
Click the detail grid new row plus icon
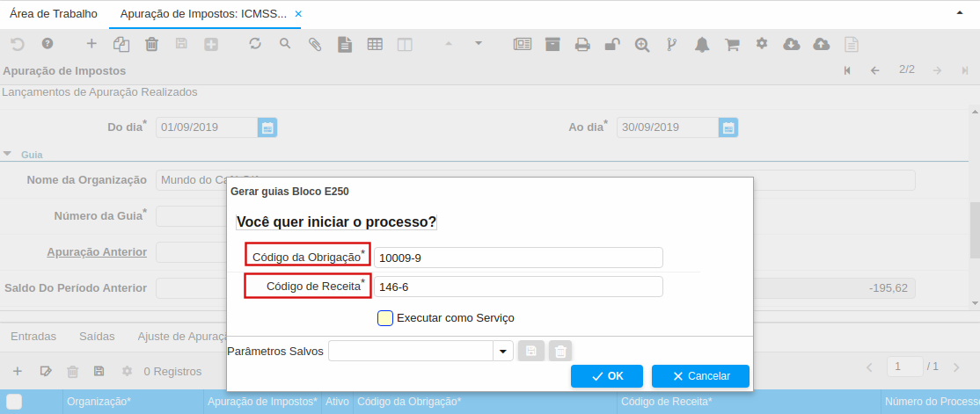(x=18, y=371)
